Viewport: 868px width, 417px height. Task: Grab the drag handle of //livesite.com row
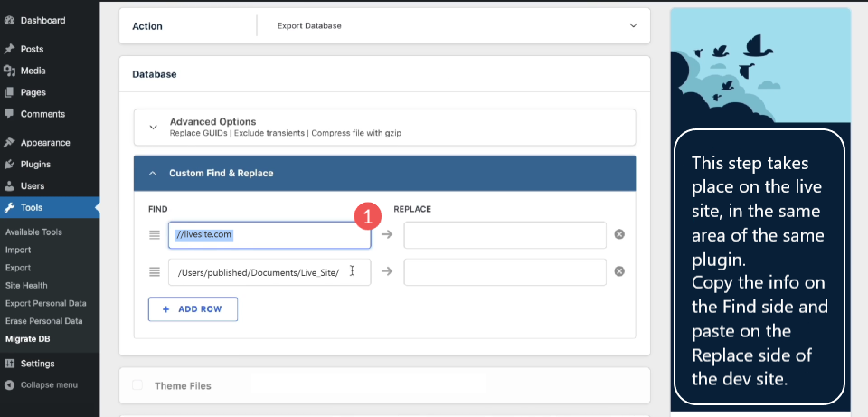[x=155, y=235]
